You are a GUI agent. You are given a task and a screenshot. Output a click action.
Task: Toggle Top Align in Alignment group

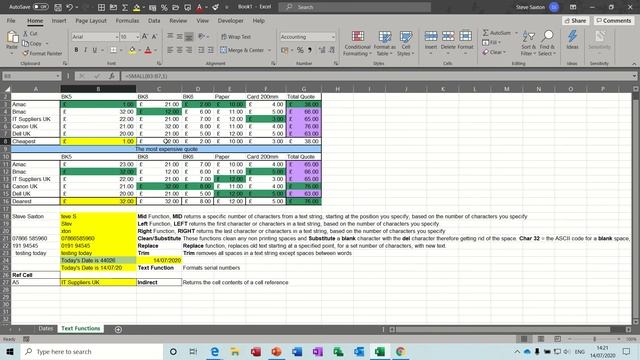tap(170, 37)
